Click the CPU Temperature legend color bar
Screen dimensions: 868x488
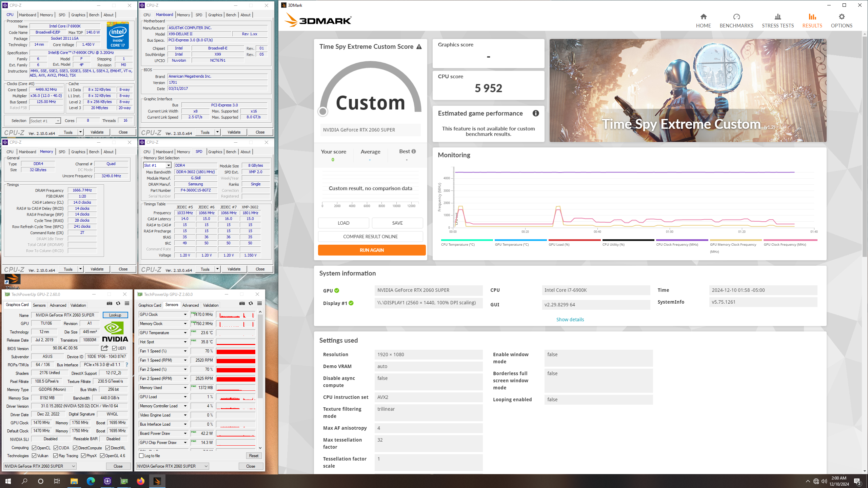coord(467,240)
